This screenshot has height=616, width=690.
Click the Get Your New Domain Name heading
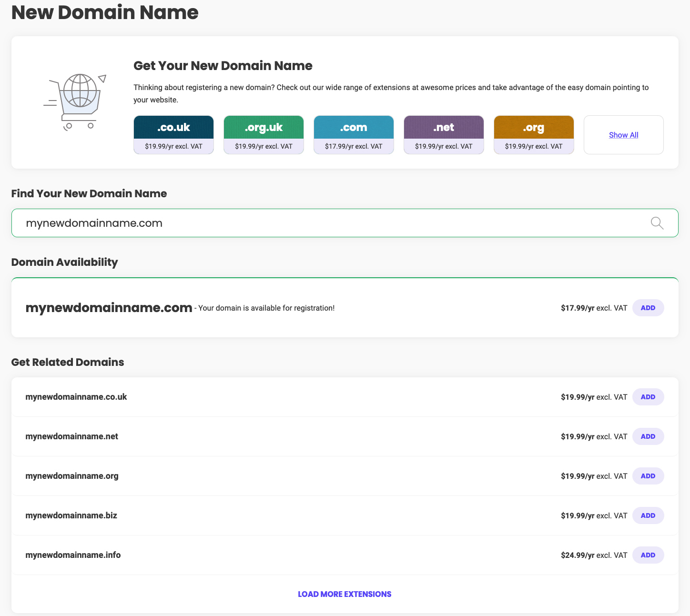(223, 66)
